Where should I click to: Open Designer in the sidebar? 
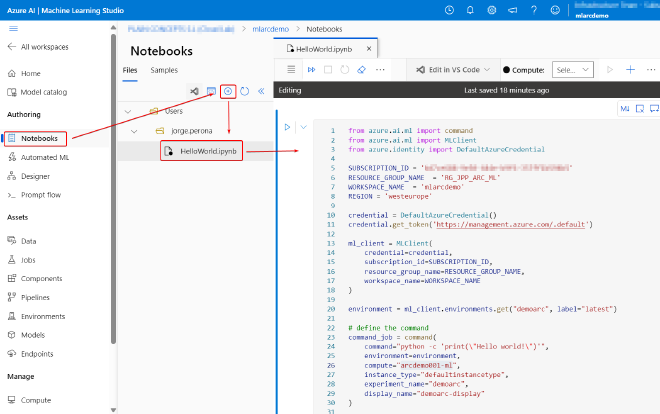pyautogui.click(x=29, y=176)
